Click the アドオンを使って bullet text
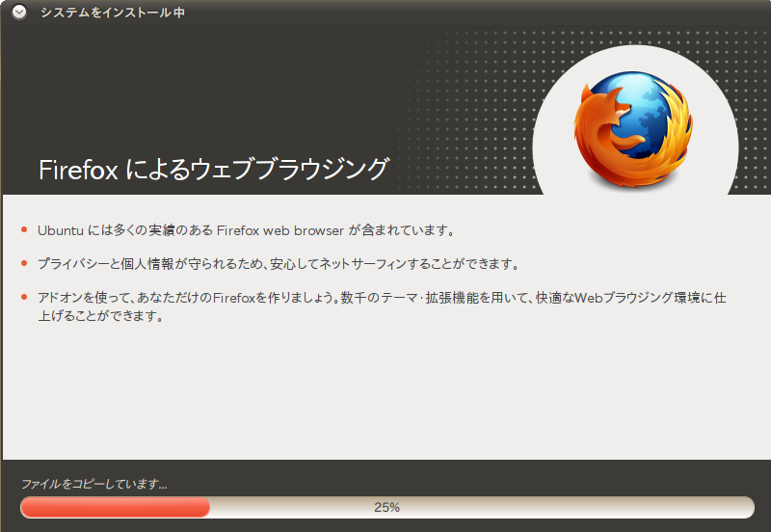 click(382, 306)
